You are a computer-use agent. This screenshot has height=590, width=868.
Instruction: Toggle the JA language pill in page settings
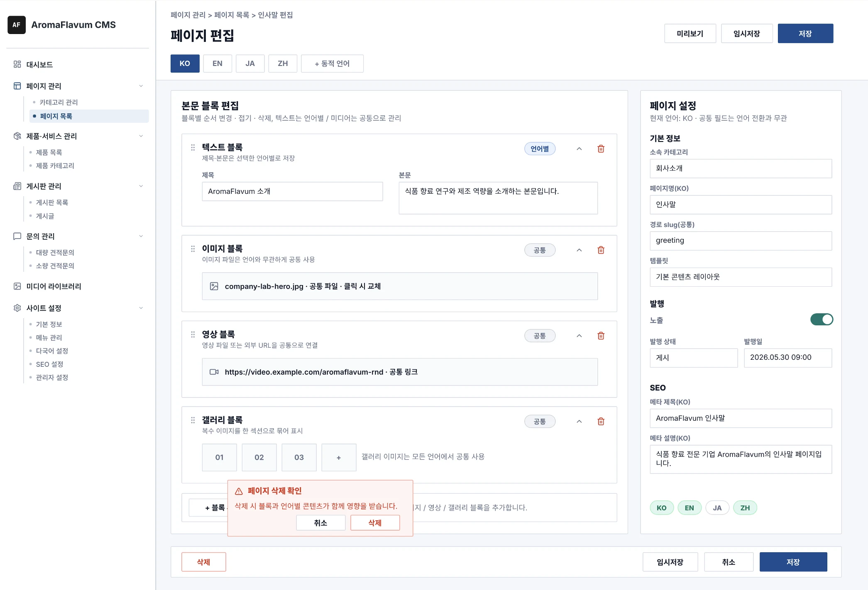click(717, 508)
